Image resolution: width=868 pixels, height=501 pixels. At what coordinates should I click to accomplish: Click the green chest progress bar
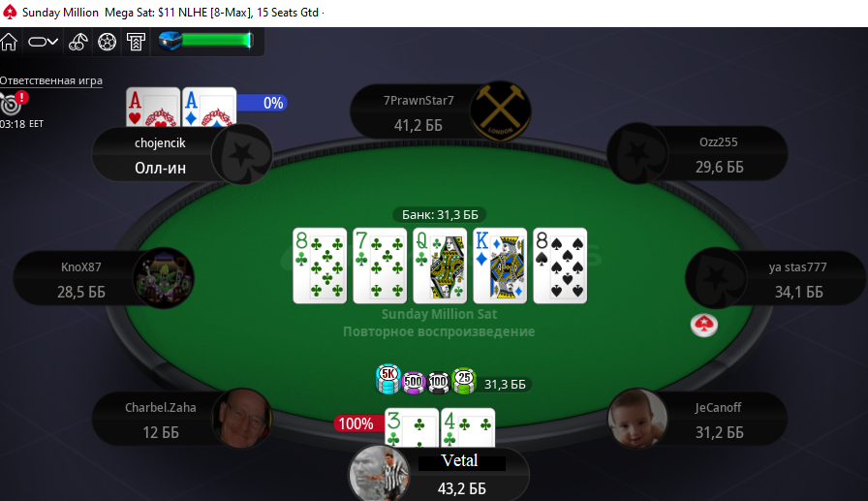coord(217,41)
